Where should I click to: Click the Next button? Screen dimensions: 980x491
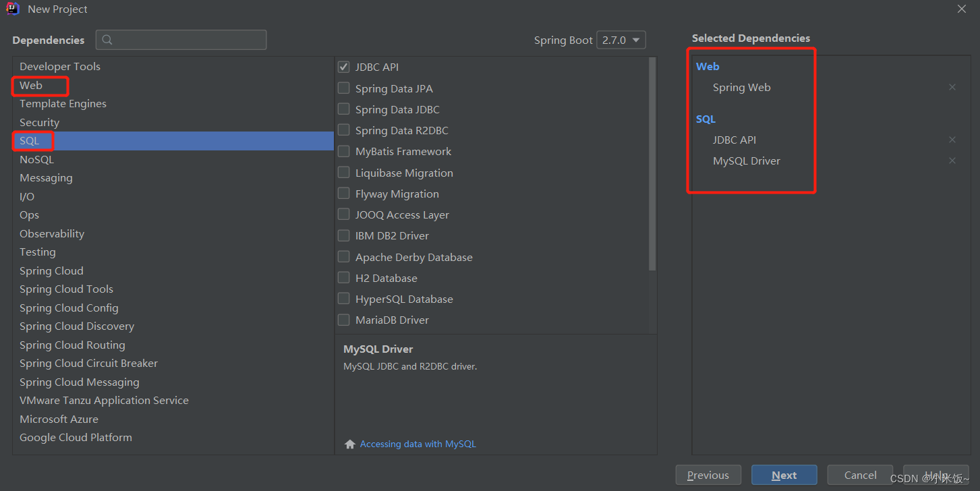point(784,475)
